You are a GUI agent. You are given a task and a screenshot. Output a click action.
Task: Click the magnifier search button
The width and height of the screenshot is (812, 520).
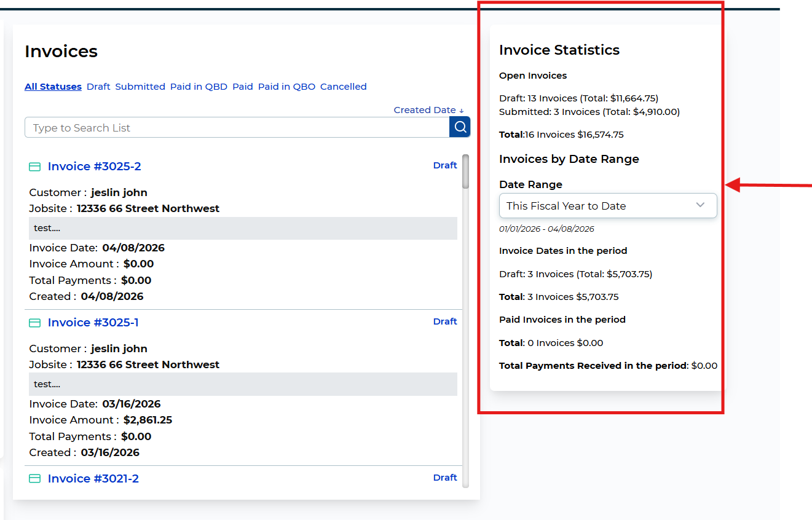click(x=460, y=127)
